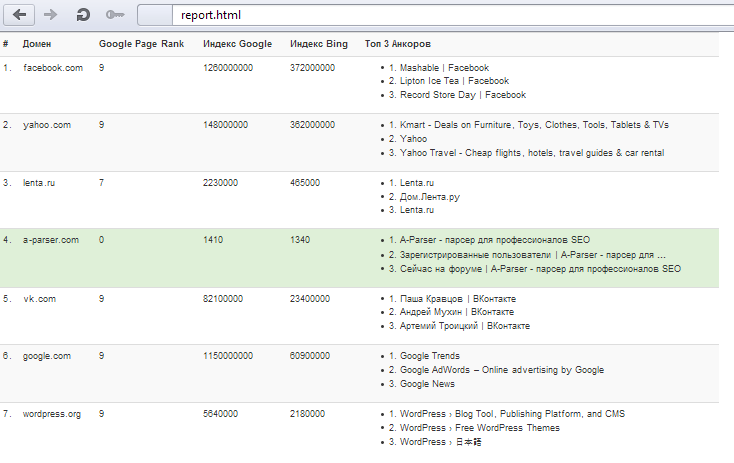
Task: Click the key icon in browser toolbar
Action: click(x=115, y=15)
